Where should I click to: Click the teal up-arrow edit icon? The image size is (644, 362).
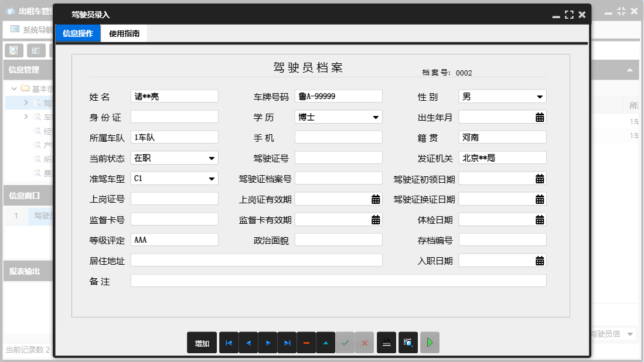(x=326, y=343)
